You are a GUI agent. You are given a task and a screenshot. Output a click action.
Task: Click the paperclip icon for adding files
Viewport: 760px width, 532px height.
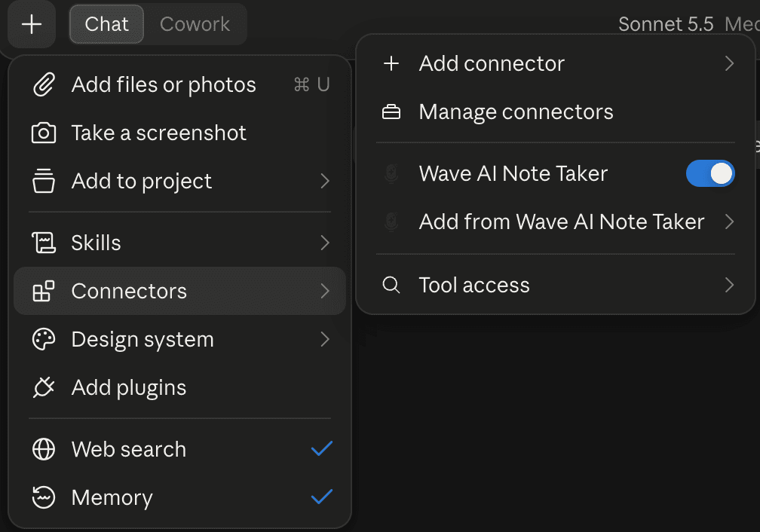pos(44,85)
